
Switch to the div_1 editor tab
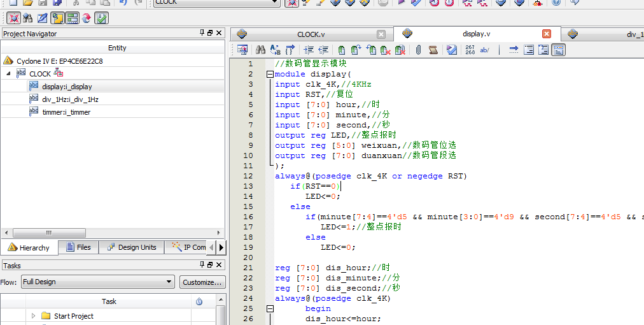tap(603, 34)
